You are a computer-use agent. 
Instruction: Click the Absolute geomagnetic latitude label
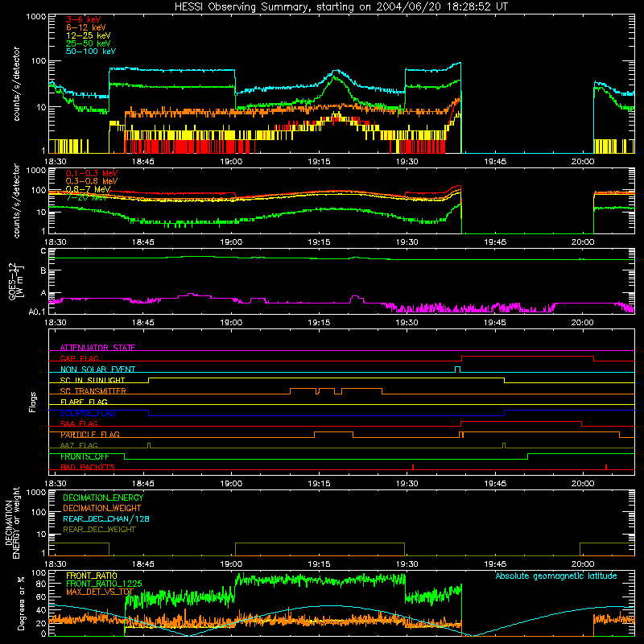tap(556, 576)
